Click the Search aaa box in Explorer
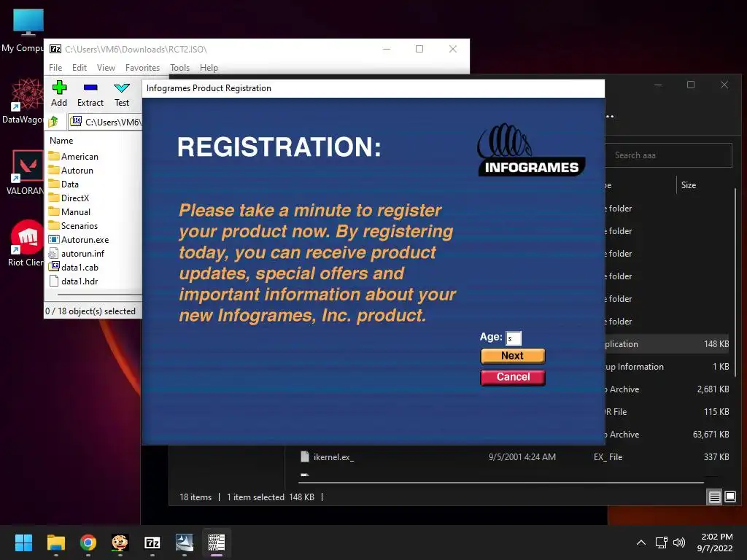The height and width of the screenshot is (560, 747). coord(668,155)
